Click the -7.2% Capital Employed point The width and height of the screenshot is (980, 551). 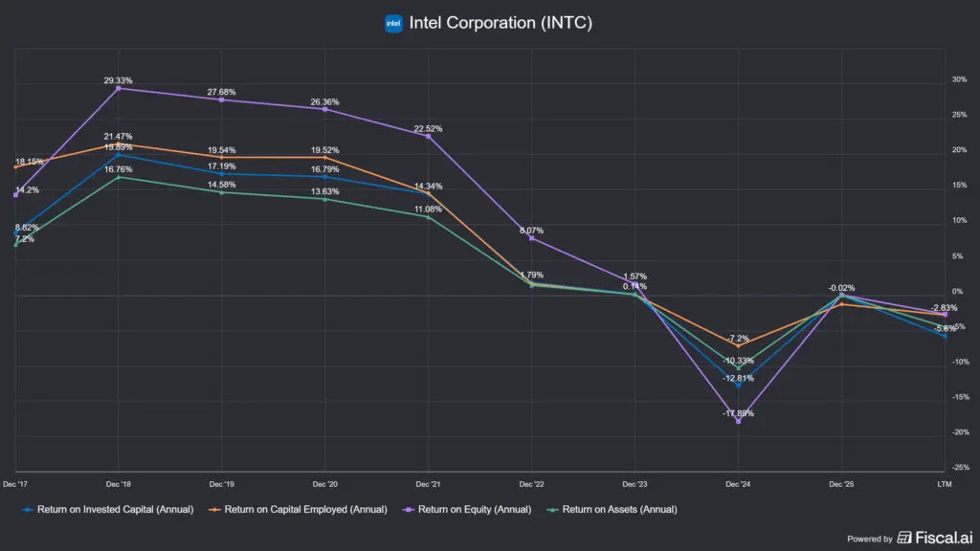pos(738,345)
